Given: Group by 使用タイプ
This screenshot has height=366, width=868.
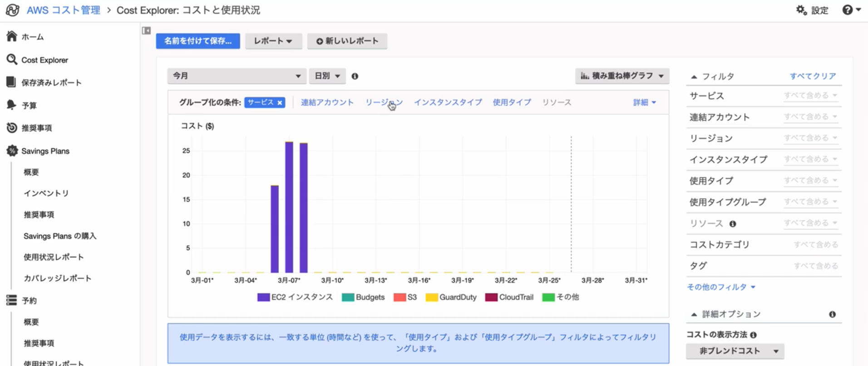Looking at the screenshot, I should 512,103.
